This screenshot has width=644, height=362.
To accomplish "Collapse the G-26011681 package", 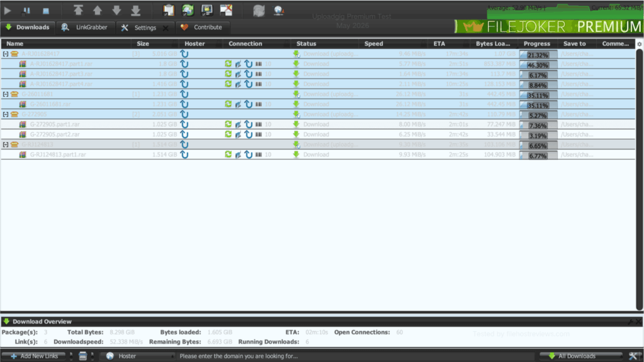I will 5,94.
